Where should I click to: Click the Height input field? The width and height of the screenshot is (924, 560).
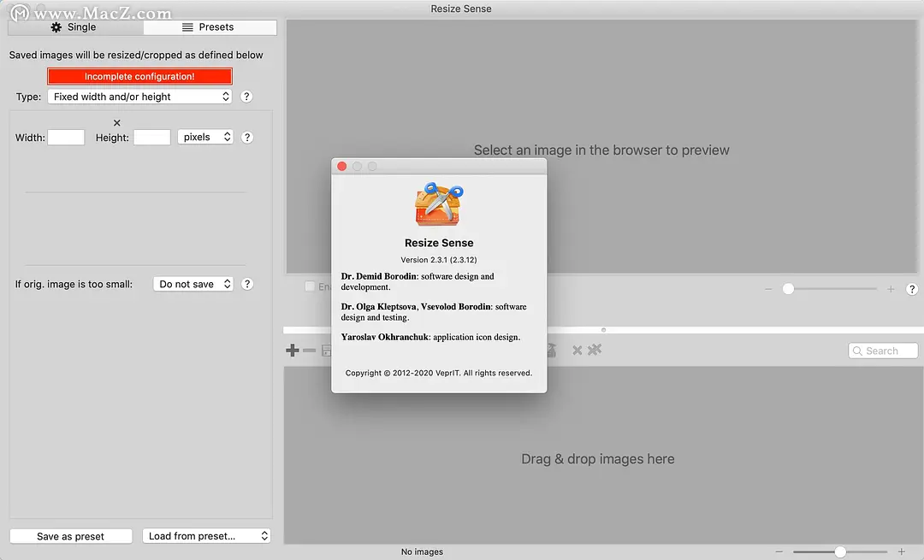[152, 137]
